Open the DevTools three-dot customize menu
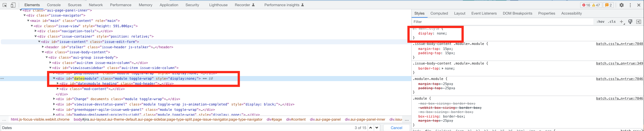Viewport: 644px width, 131px height. point(630,5)
